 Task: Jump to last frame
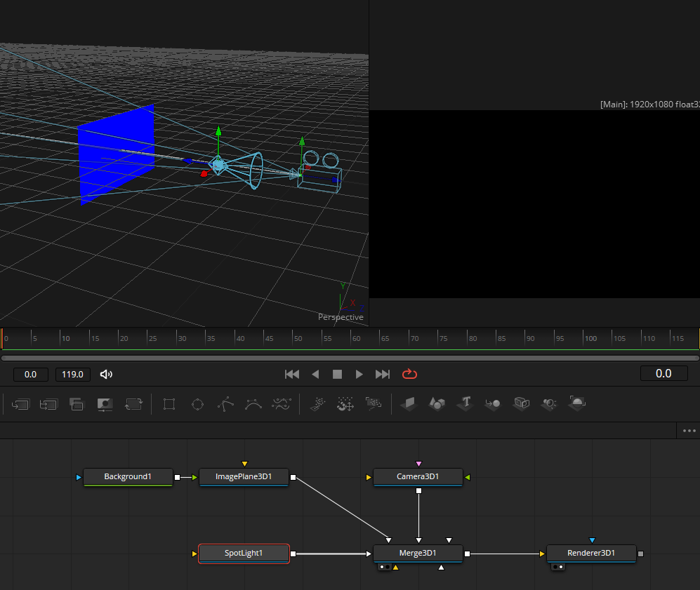[383, 374]
